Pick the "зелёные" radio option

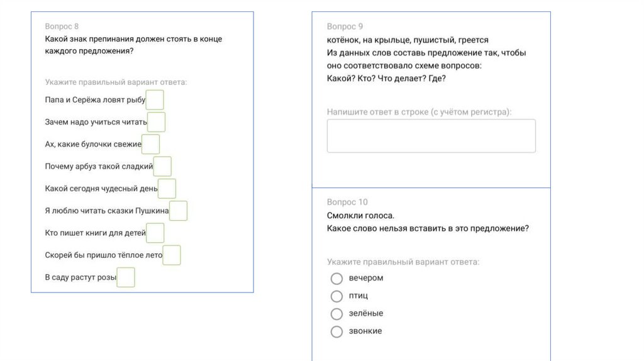pyautogui.click(x=336, y=313)
